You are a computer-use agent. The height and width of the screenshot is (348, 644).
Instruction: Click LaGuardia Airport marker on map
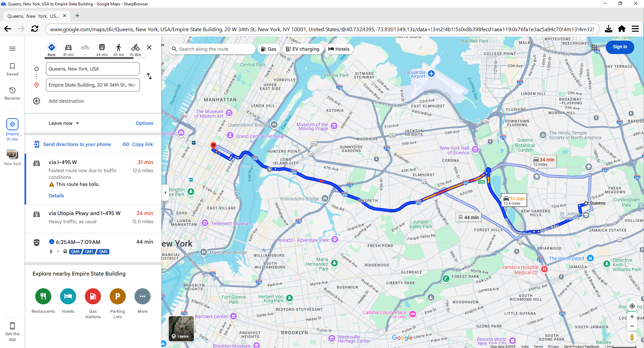[431, 73]
